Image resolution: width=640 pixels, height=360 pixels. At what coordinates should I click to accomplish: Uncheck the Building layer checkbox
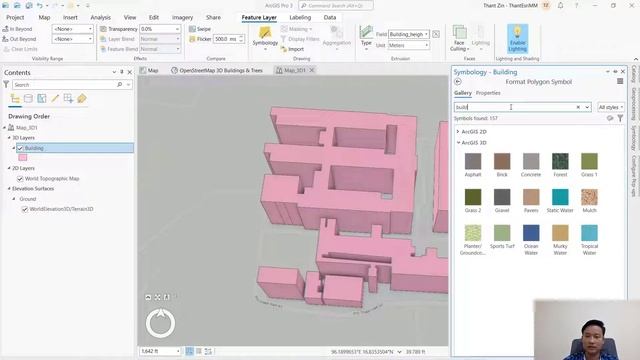(x=20, y=148)
